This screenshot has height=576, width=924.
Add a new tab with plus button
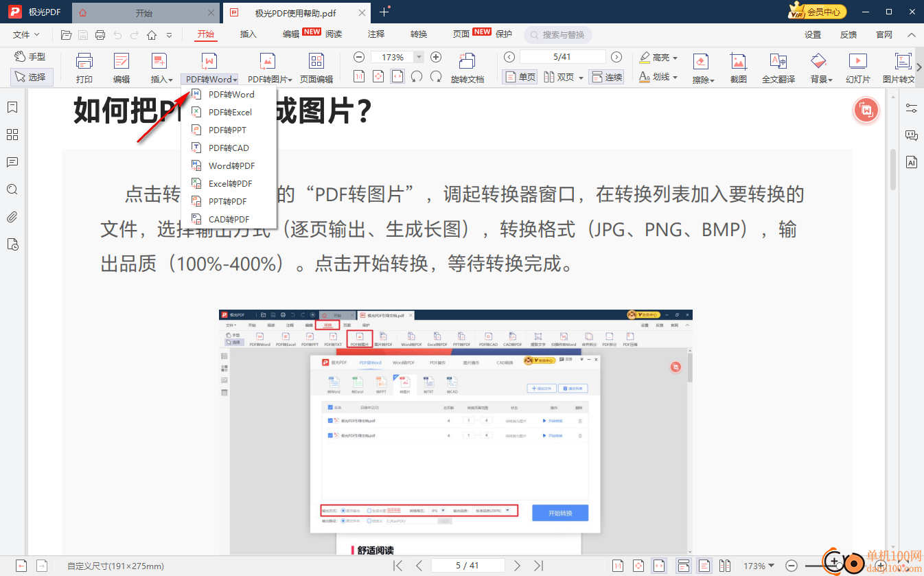coord(384,12)
